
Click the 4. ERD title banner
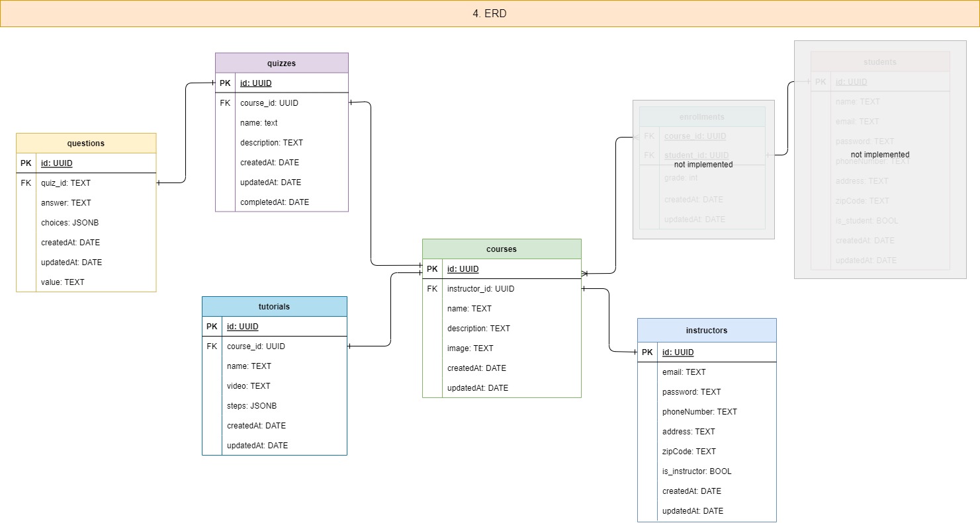(490, 13)
